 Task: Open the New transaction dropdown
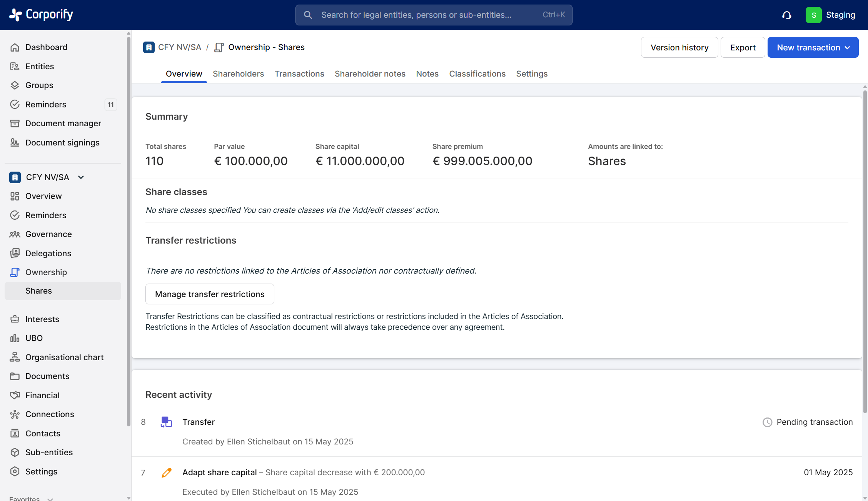[813, 47]
